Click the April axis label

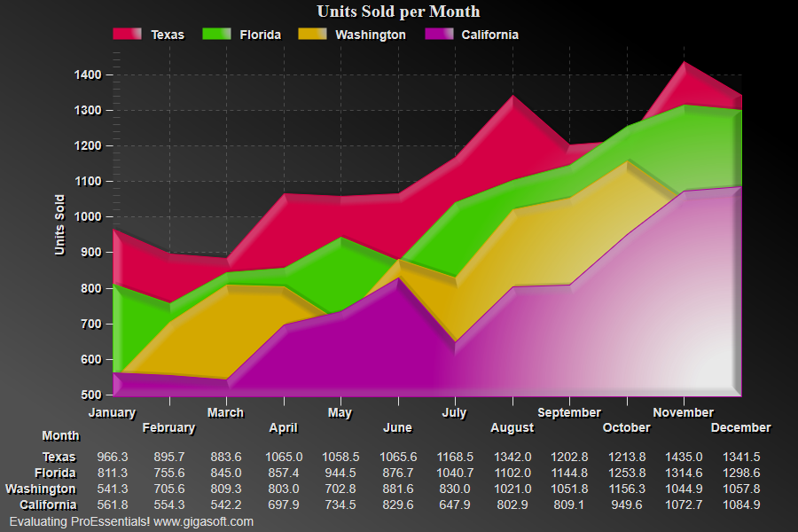(x=284, y=428)
